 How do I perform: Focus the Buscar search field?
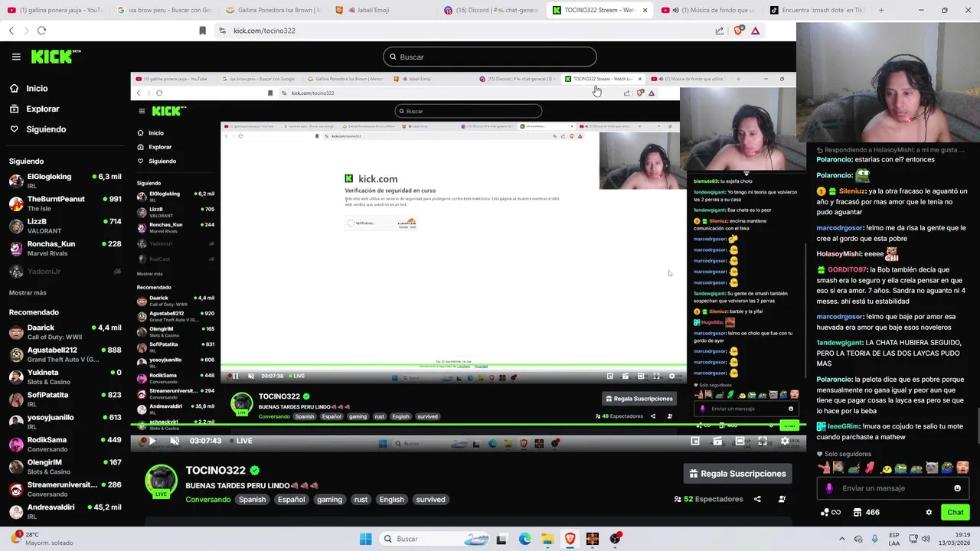coord(490,57)
